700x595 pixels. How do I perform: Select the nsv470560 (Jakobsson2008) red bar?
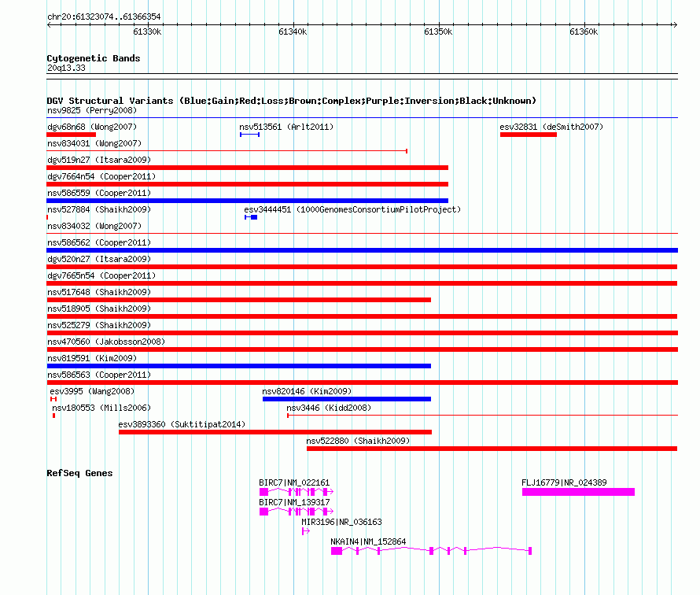(x=362, y=349)
